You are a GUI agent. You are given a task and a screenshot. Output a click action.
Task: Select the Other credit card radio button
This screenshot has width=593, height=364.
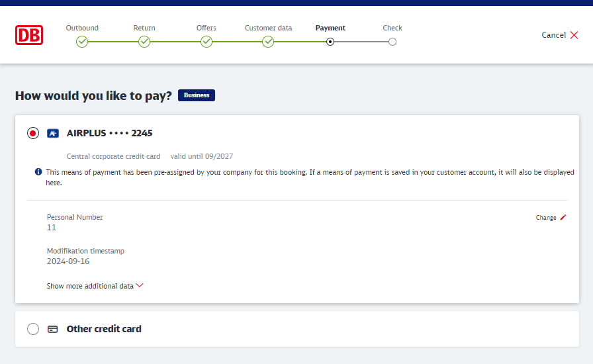(x=33, y=329)
